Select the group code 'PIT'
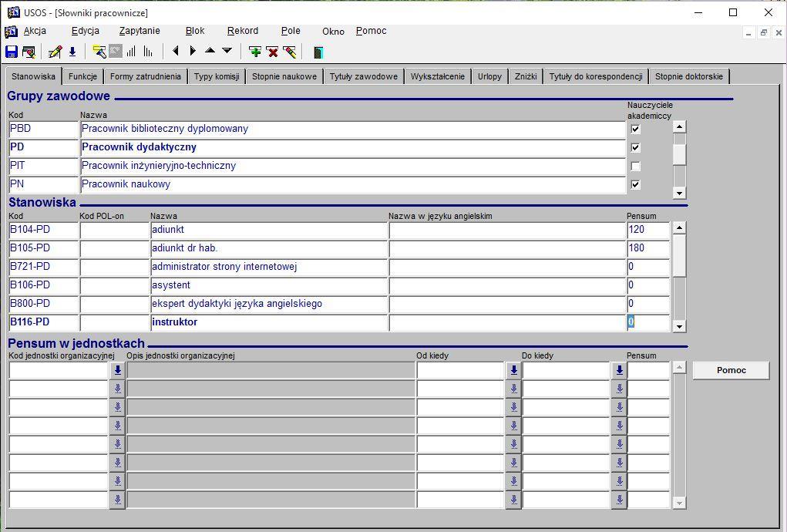 44,166
